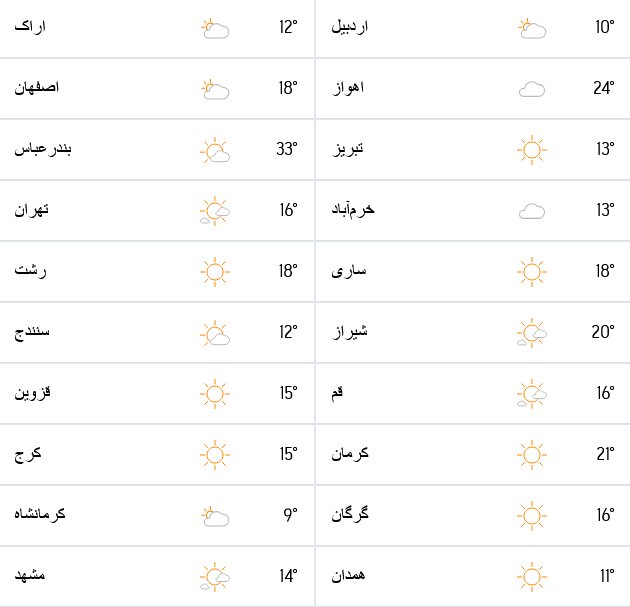This screenshot has width=630, height=607.
Task: Click the sun icon next to رشت
Action: (215, 271)
